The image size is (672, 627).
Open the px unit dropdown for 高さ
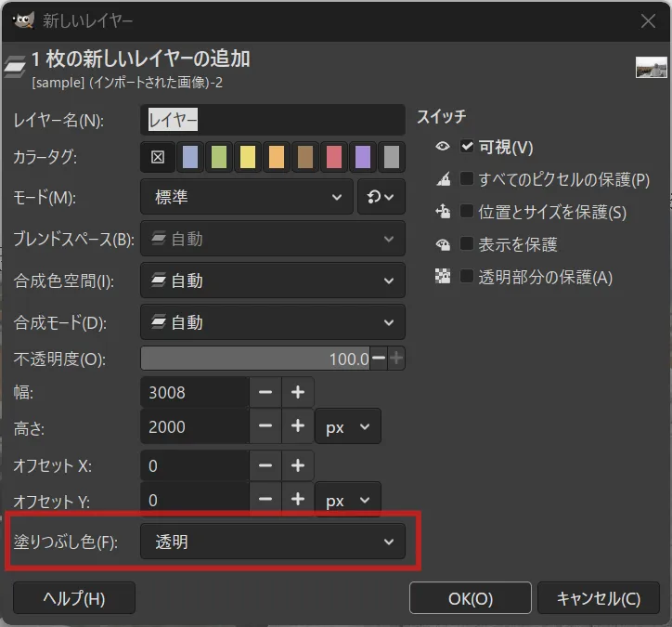pos(347,426)
